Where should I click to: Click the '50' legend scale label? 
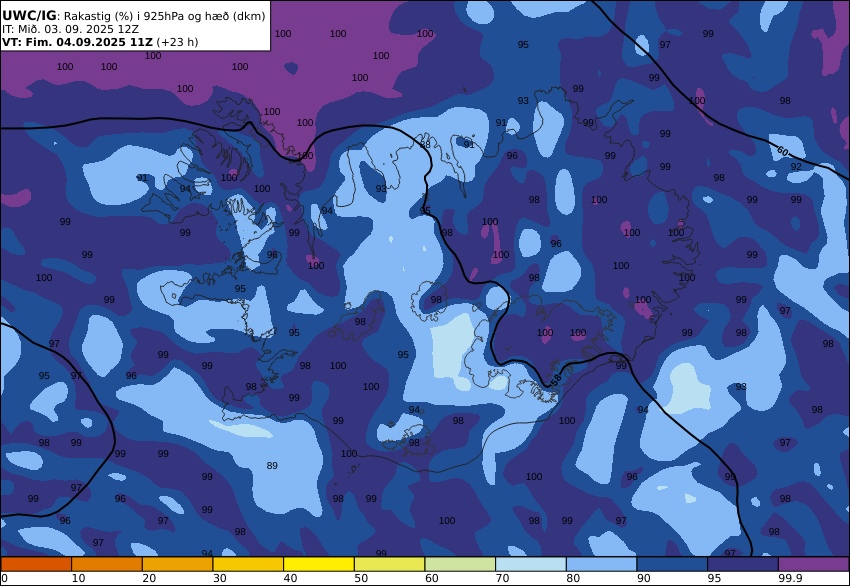tap(361, 578)
